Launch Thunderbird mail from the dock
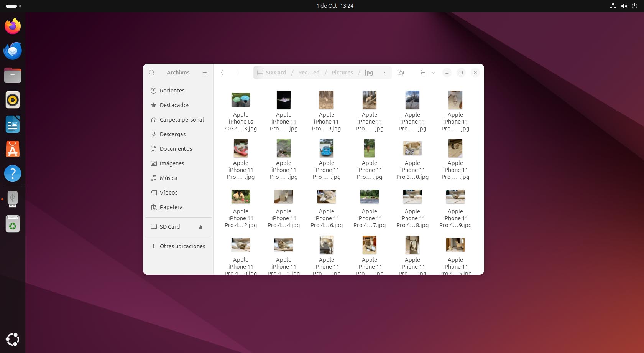This screenshot has width=644, height=353. 13,51
